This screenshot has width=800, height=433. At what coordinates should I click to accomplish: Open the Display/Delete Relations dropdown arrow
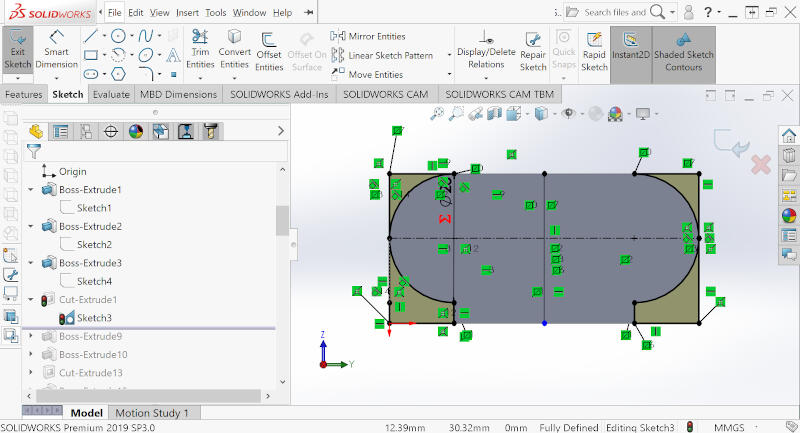pyautogui.click(x=486, y=78)
